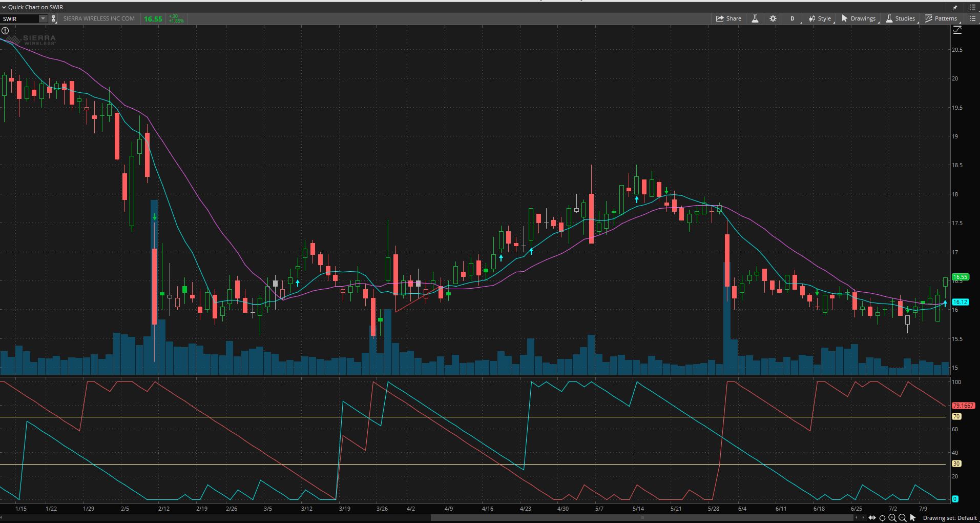
Task: Click the SWIR symbol input field
Action: pyautogui.click(x=19, y=19)
